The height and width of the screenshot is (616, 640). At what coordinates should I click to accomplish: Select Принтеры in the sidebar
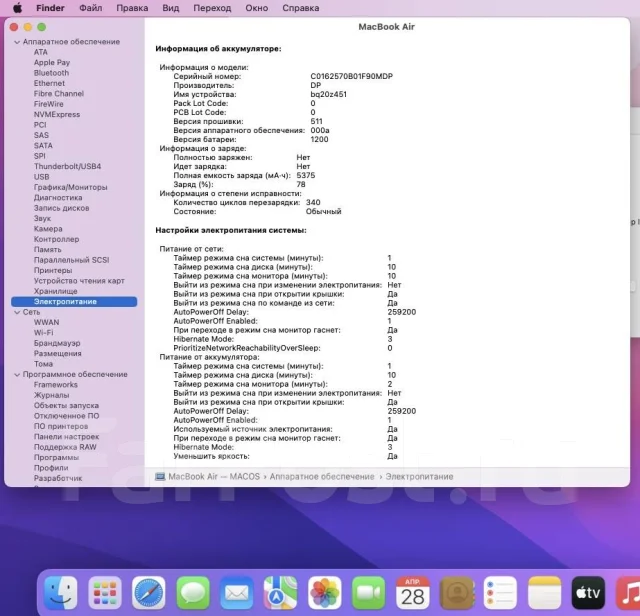coord(53,271)
